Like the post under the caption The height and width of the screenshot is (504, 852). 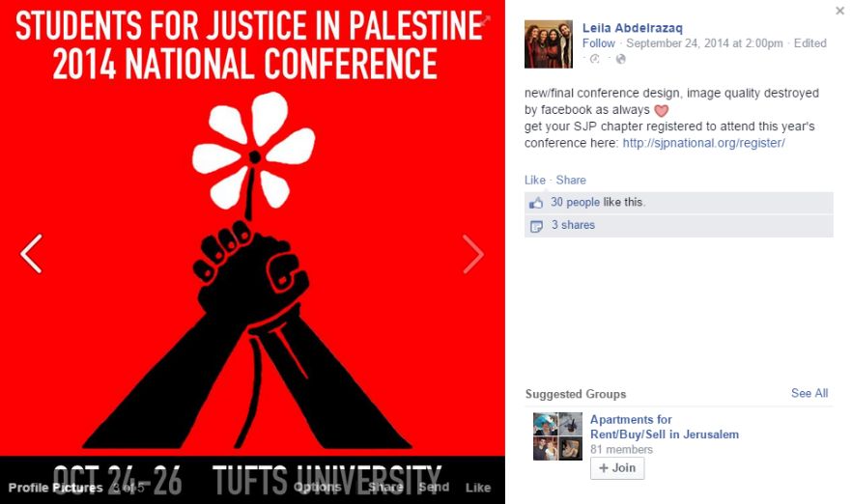[x=535, y=180]
